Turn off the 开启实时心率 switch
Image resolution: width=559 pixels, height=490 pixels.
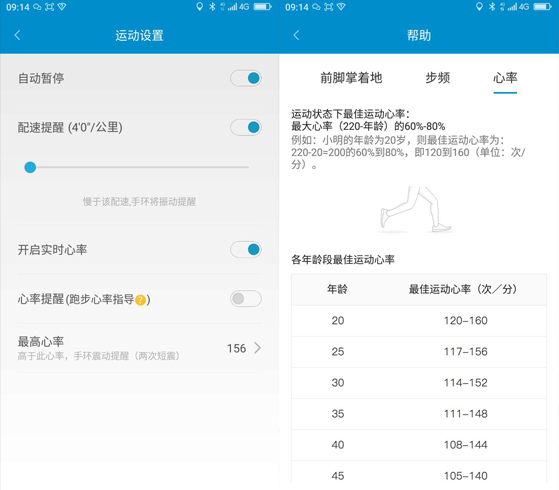click(x=246, y=250)
